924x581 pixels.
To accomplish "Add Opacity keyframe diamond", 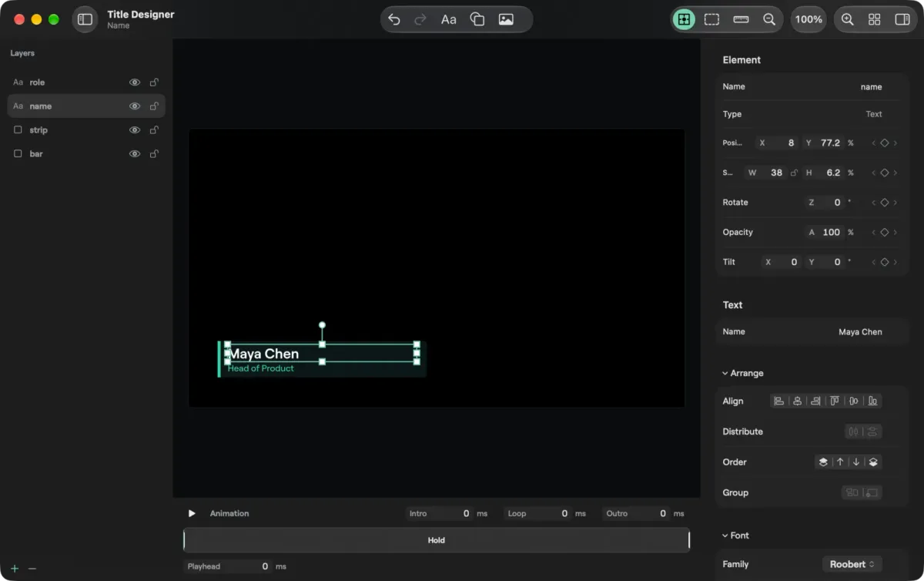I will pos(885,232).
